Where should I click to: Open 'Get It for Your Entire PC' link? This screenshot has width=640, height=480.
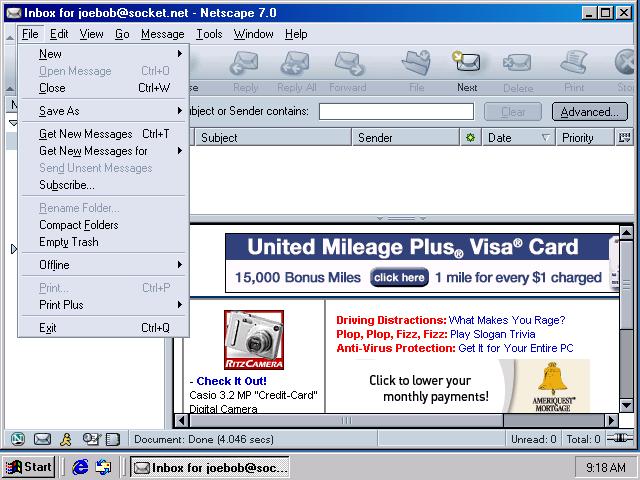click(516, 348)
